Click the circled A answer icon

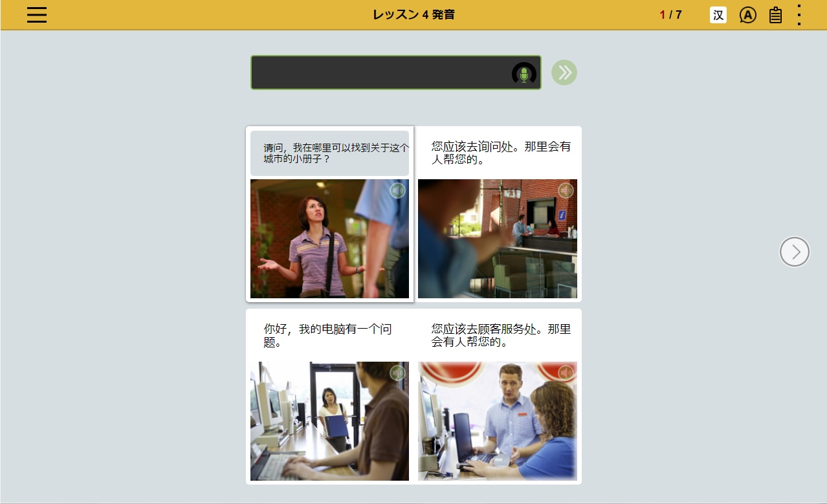point(747,15)
